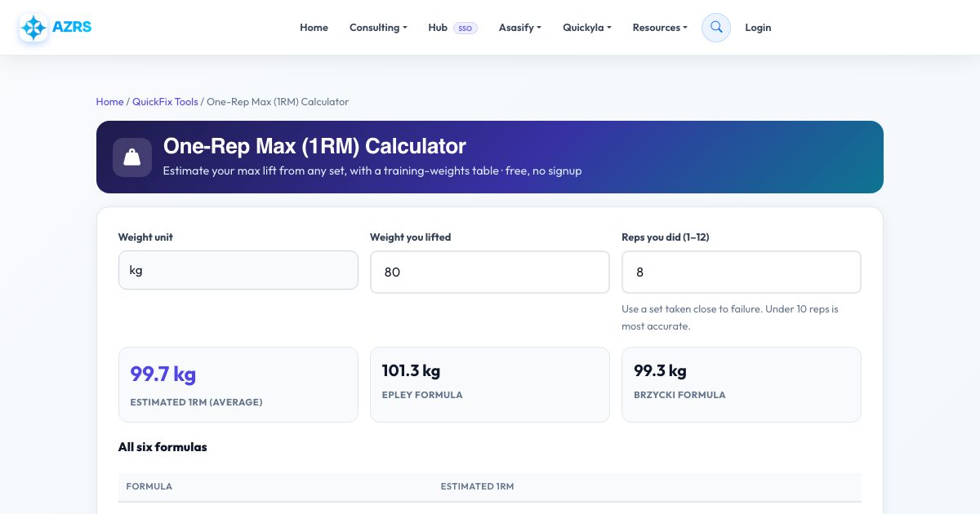The height and width of the screenshot is (514, 980).
Task: Click the 99.7 kg estimated 1RM value
Action: tap(163, 374)
